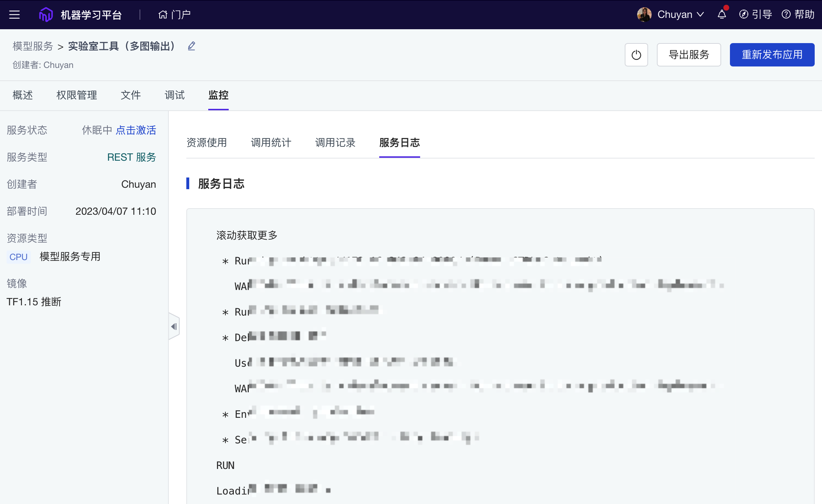Open the hamburger navigation menu

pyautogui.click(x=14, y=14)
